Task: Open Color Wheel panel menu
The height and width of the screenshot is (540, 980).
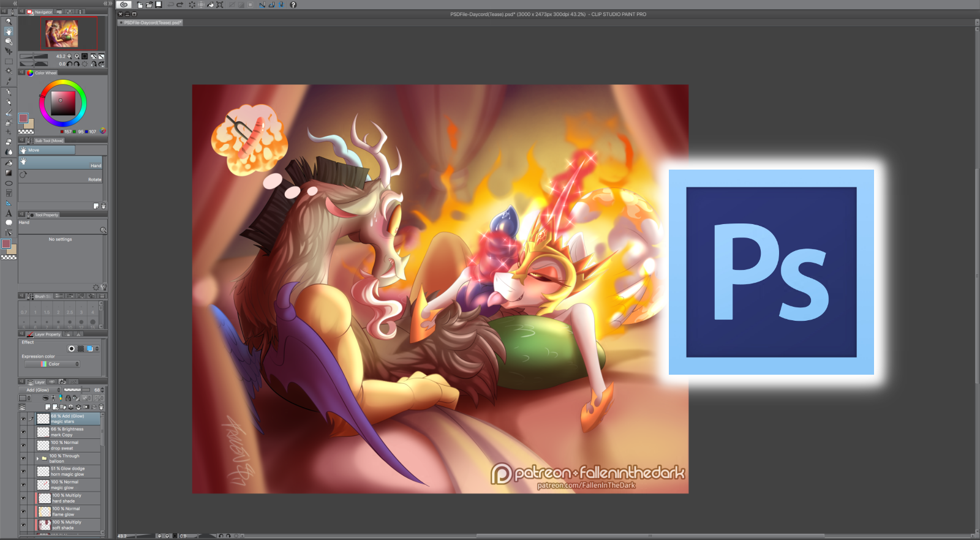Action: (21, 72)
